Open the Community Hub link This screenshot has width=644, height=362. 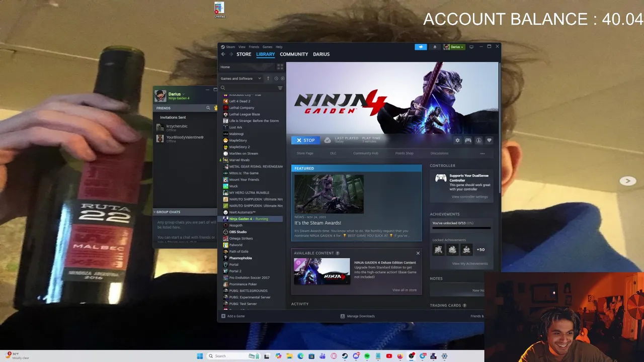click(365, 153)
